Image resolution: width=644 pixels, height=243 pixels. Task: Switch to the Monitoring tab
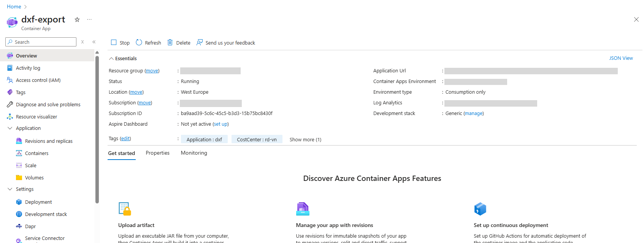pyautogui.click(x=194, y=153)
